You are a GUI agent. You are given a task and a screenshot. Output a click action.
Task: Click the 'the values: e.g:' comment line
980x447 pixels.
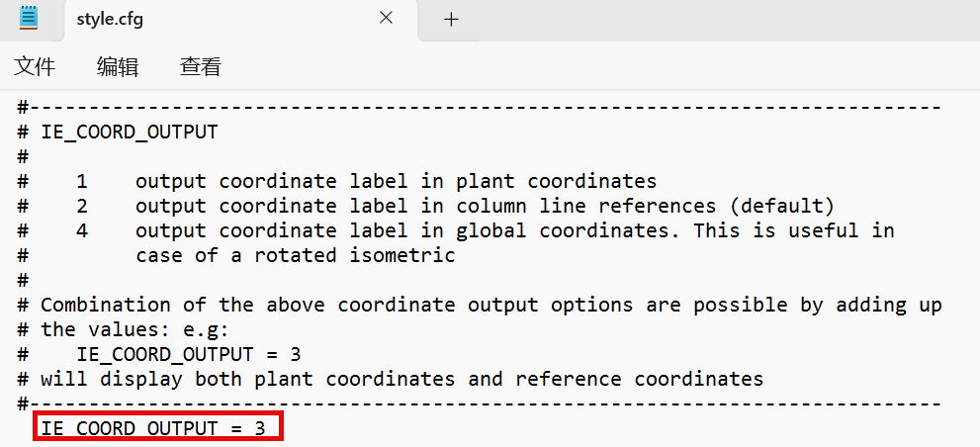[134, 329]
